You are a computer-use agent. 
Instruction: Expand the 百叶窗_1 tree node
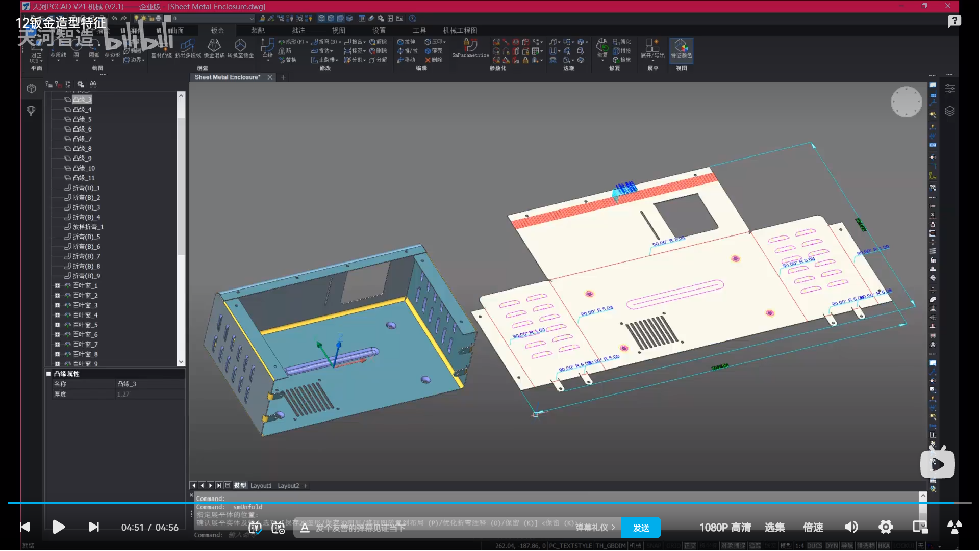point(57,286)
